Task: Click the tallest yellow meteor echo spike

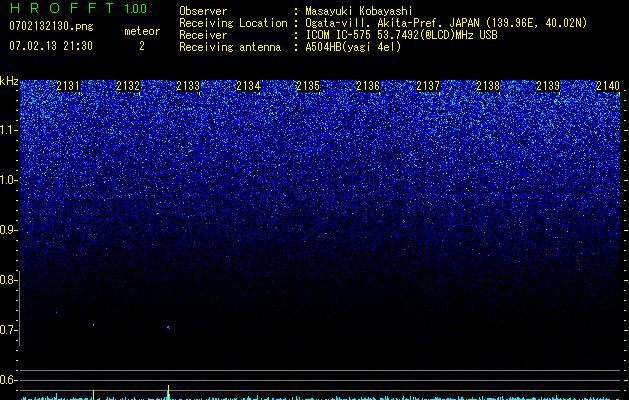Action: coord(168,392)
